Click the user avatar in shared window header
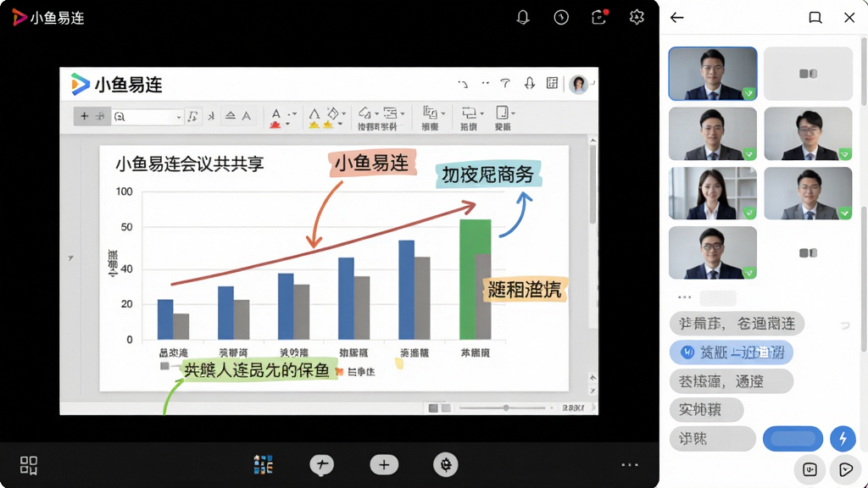The width and height of the screenshot is (868, 488). pyautogui.click(x=578, y=85)
